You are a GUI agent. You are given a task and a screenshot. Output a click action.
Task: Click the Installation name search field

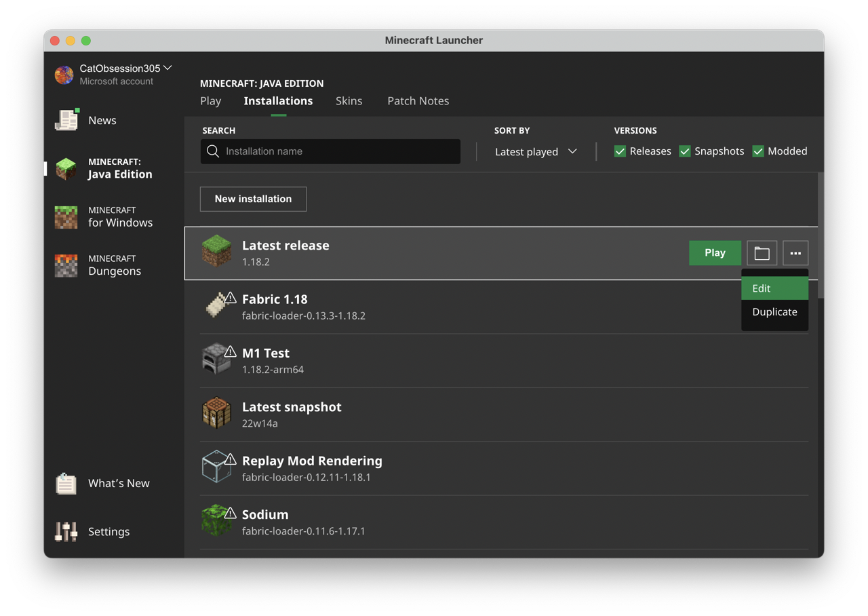[x=330, y=151]
